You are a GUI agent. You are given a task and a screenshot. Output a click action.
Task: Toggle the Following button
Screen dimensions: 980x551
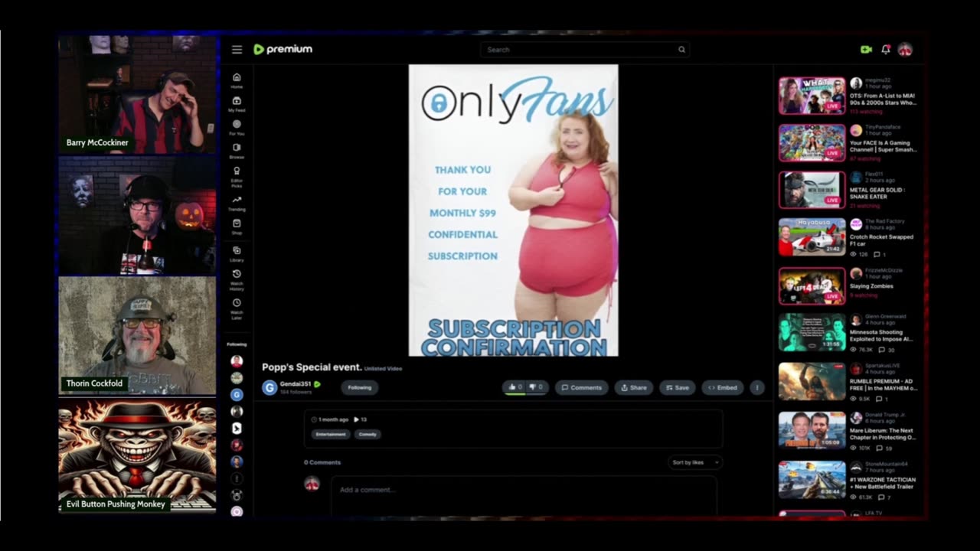click(x=360, y=387)
